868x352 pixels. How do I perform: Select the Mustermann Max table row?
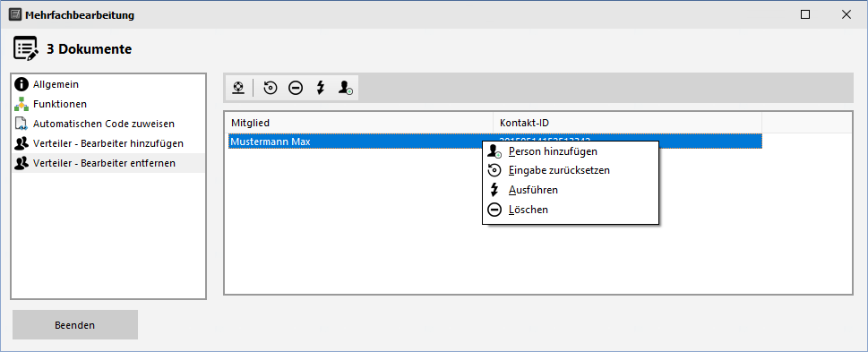point(494,142)
